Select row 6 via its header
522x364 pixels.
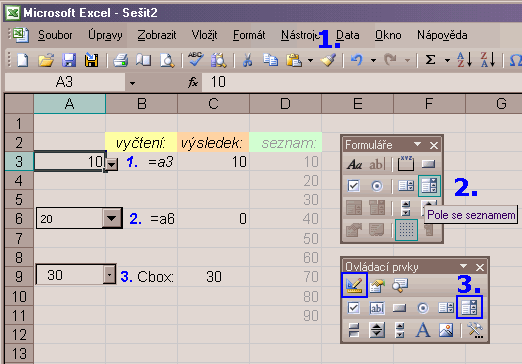(x=19, y=218)
